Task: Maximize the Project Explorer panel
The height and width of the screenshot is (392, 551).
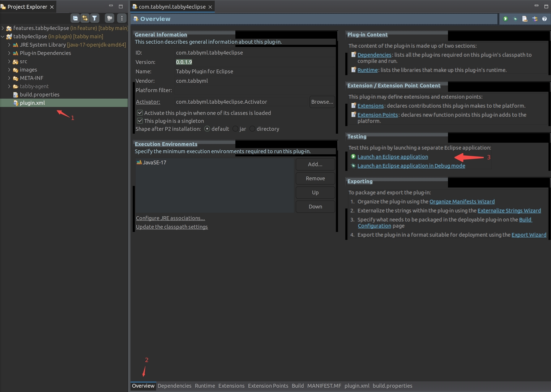Action: (121, 6)
